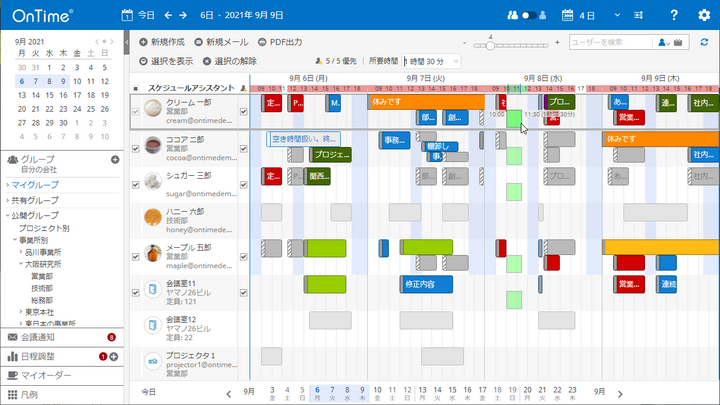Viewport: 720px width, 405px height.
Task: Toggle left checkbox for シュガー三郎
Action: coord(135,185)
